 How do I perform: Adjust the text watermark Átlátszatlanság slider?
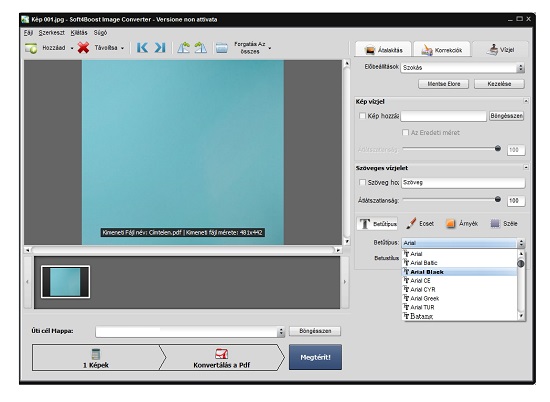[x=497, y=200]
